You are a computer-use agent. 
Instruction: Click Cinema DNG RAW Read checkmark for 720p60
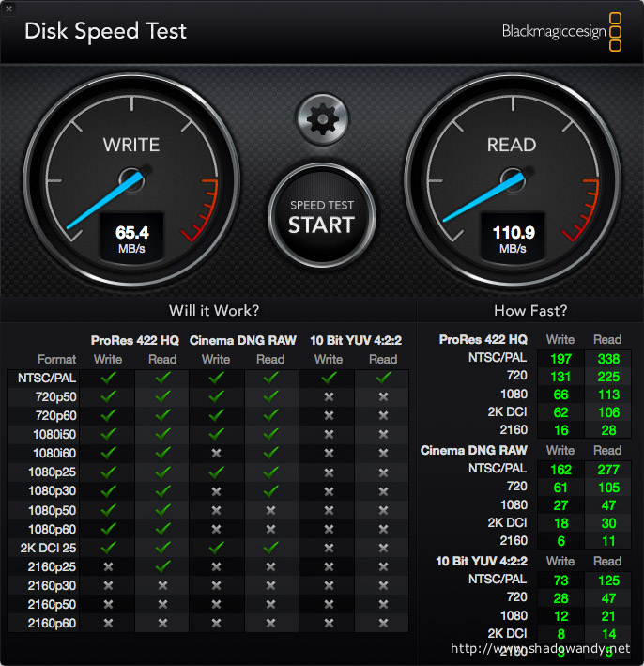tap(270, 414)
